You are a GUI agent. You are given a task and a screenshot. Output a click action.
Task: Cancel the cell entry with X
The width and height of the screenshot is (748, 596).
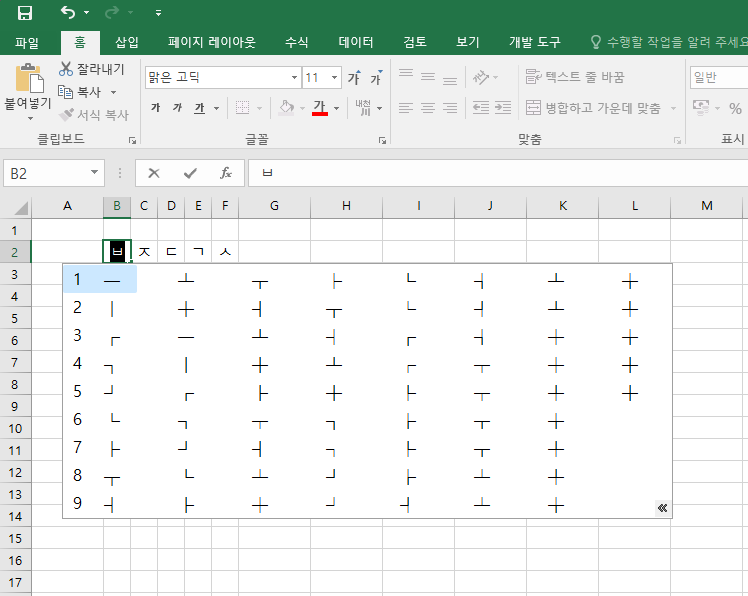154,173
